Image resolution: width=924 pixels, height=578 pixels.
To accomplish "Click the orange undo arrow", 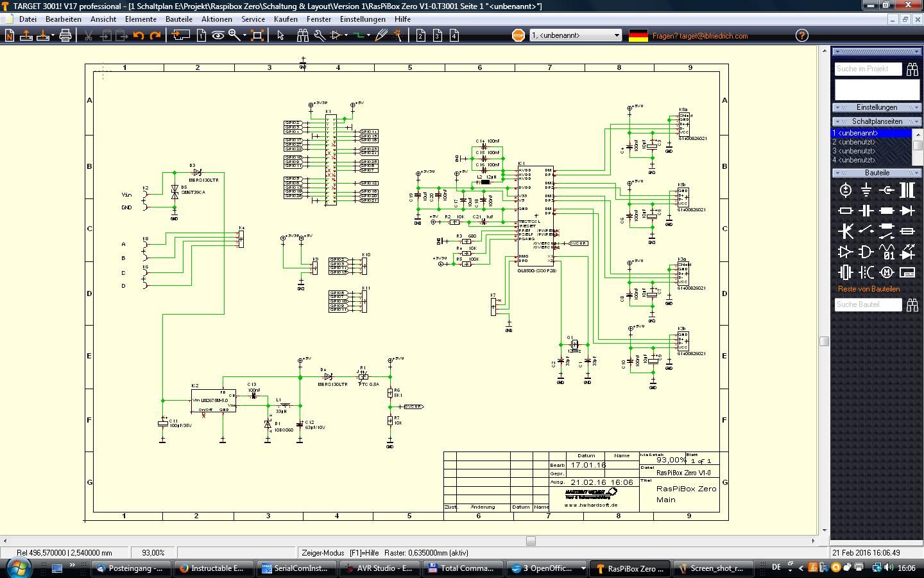I will (x=139, y=36).
